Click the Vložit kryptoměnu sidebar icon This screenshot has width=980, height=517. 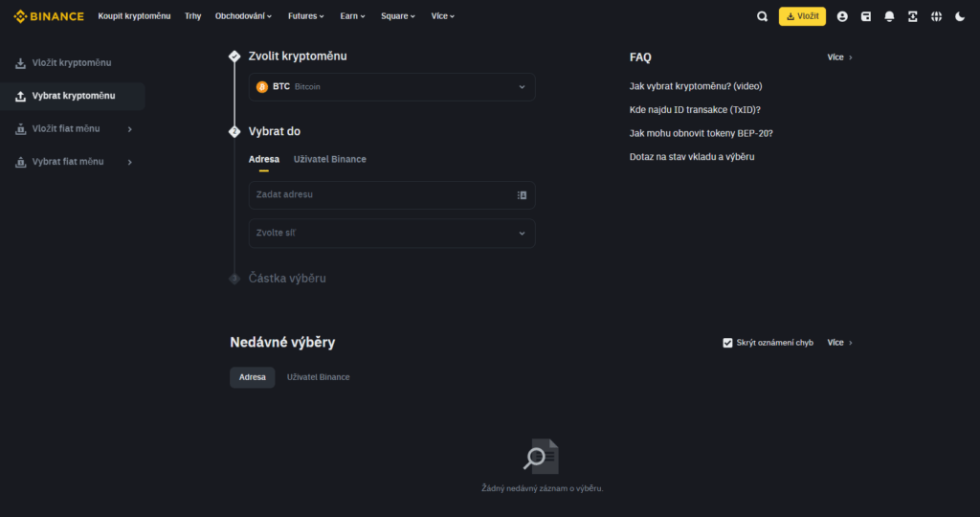[x=21, y=63]
